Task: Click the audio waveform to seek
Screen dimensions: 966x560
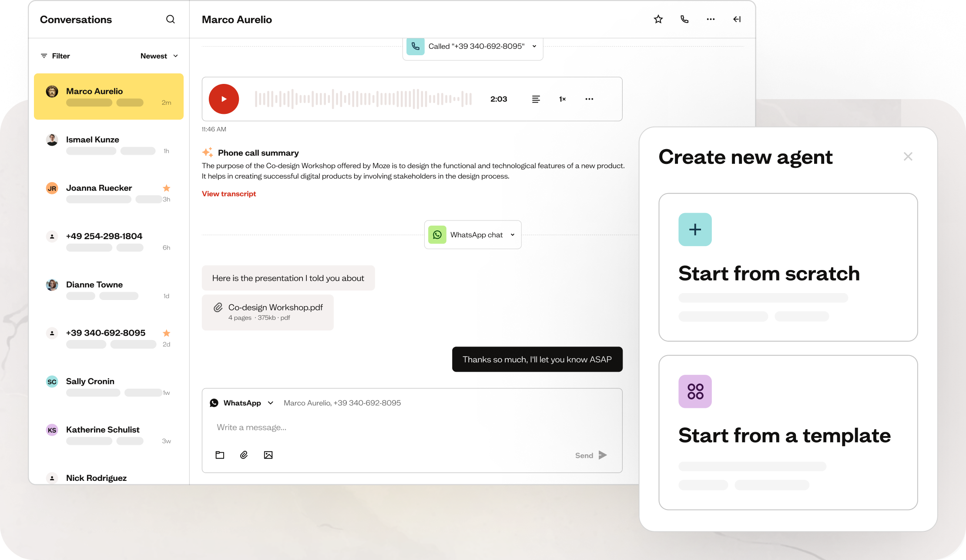Action: click(363, 99)
